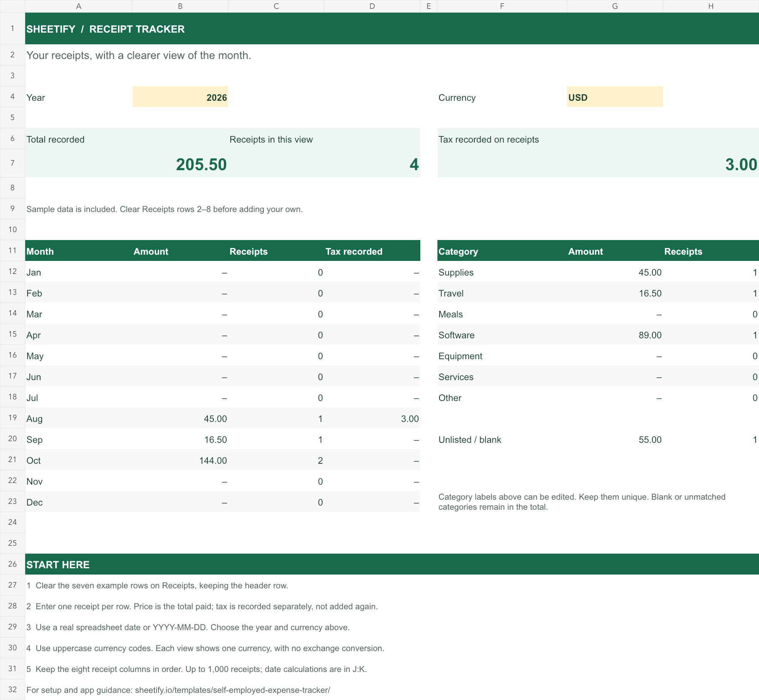This screenshot has width=759, height=700.
Task: Select the Unlisted amount cell 55.00
Action: coord(615,439)
